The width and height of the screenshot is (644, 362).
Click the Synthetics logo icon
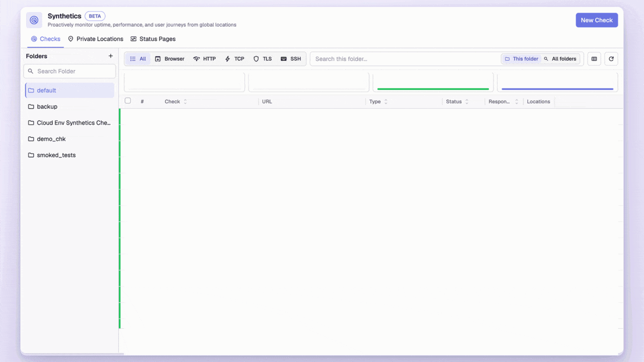(x=34, y=20)
